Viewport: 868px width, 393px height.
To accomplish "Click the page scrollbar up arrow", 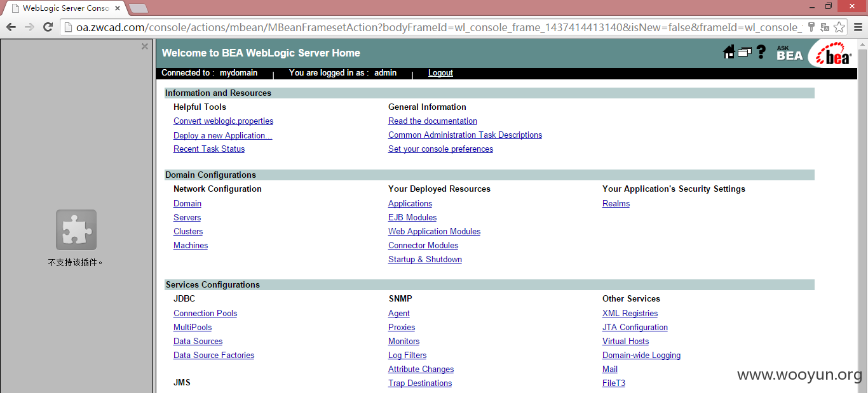I will (x=862, y=44).
